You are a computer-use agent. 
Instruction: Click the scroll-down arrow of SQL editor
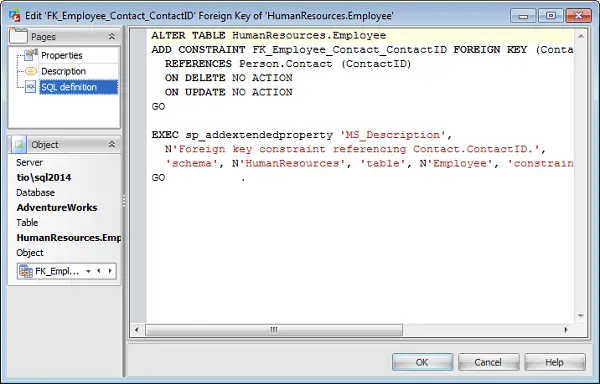pyautogui.click(x=581, y=316)
